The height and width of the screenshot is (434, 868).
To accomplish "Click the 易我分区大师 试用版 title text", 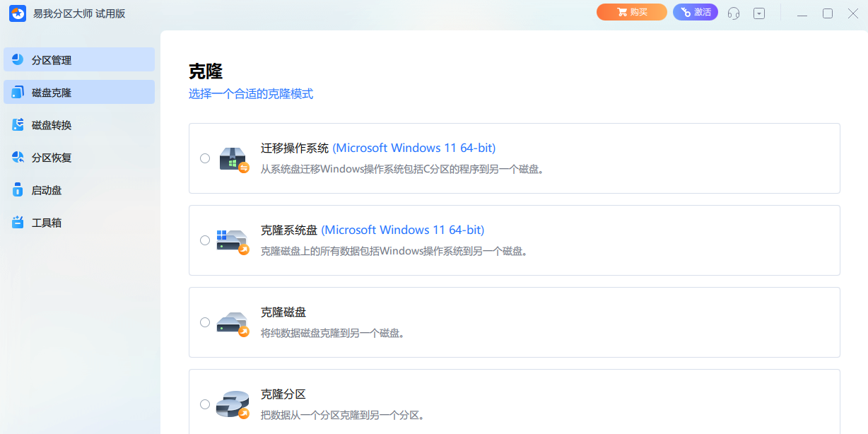I will click(79, 13).
